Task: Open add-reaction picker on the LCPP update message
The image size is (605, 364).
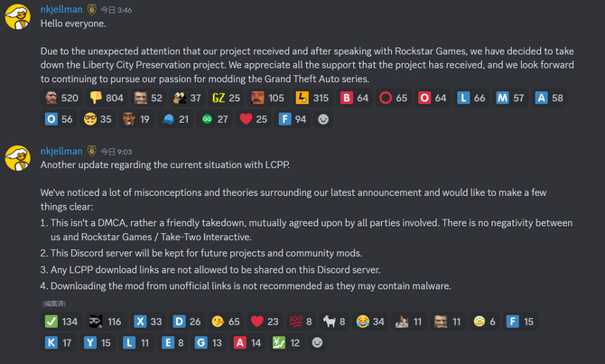Action: [317, 342]
